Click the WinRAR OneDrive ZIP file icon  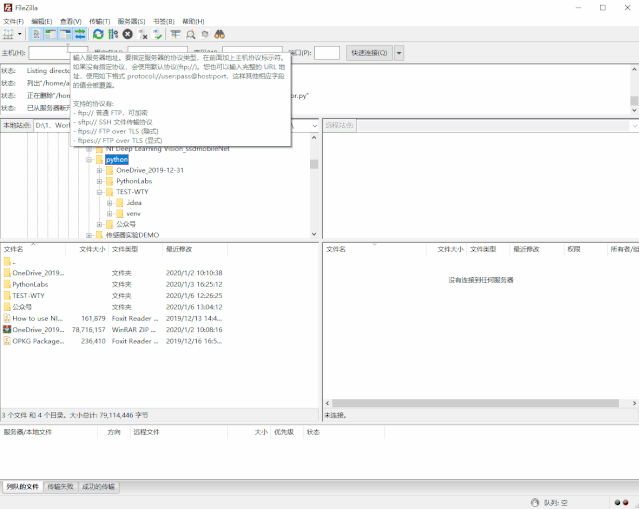[x=7, y=329]
